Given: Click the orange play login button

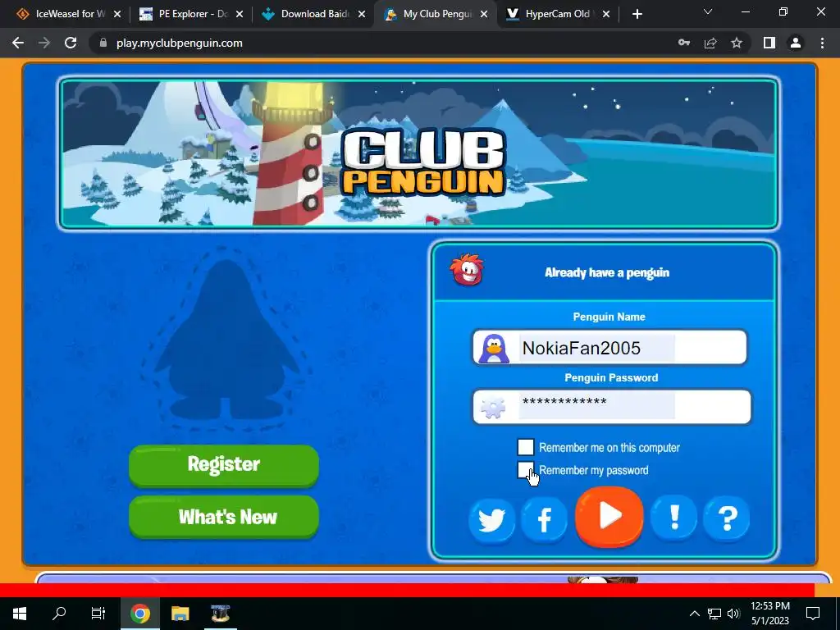Looking at the screenshot, I should [609, 517].
